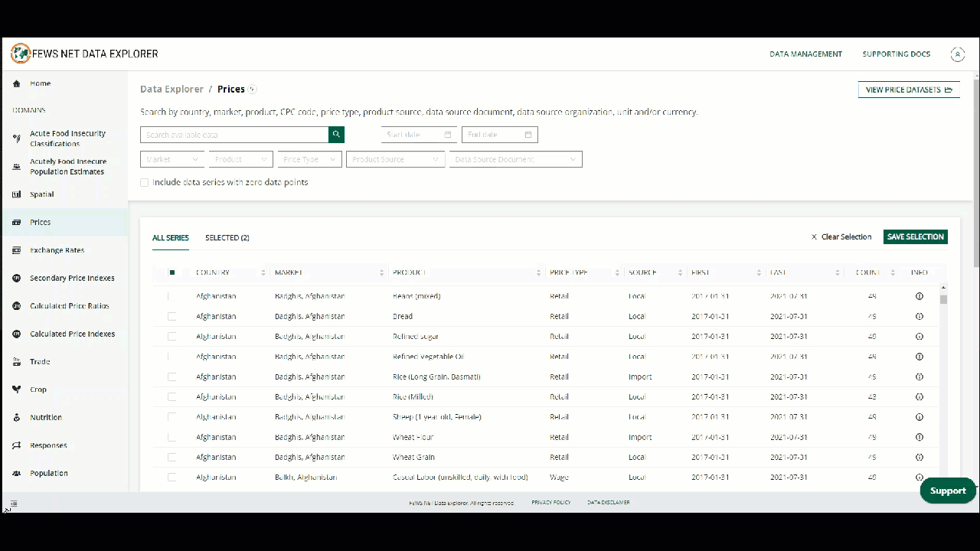Expand the Product Source dropdown
This screenshot has width=980, height=551.
coord(395,159)
